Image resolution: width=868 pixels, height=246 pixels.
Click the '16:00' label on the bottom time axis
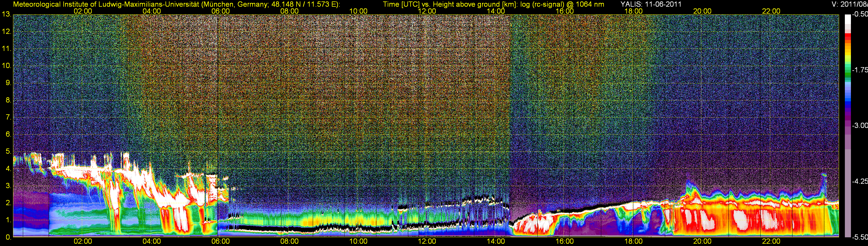tap(565, 241)
